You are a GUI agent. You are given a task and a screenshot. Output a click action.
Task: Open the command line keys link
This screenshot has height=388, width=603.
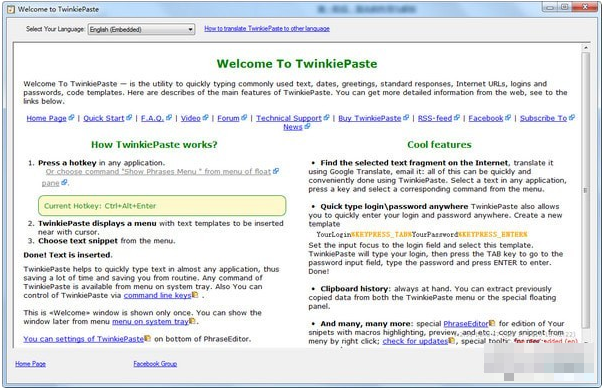[x=157, y=295]
